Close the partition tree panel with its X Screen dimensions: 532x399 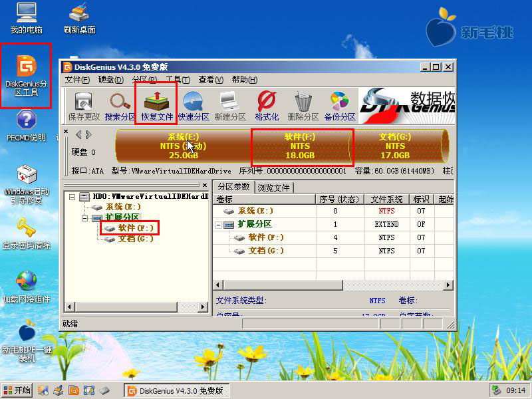(x=205, y=186)
